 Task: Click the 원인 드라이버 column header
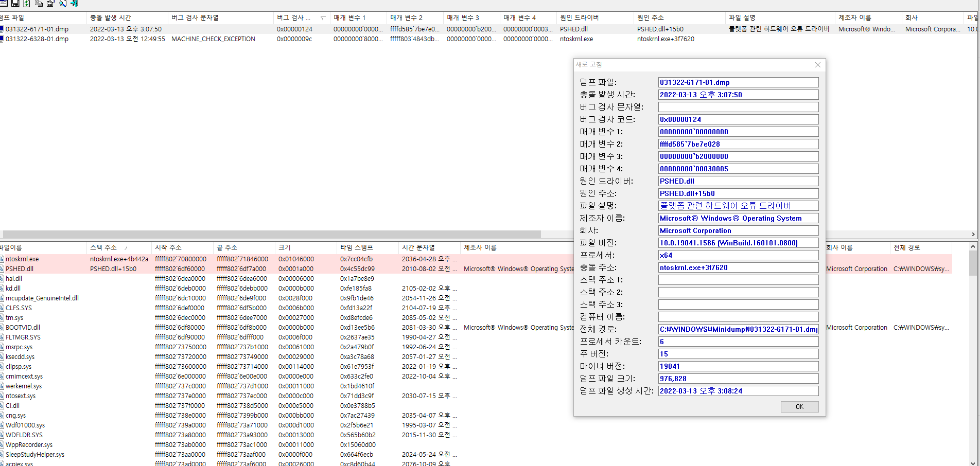579,17
